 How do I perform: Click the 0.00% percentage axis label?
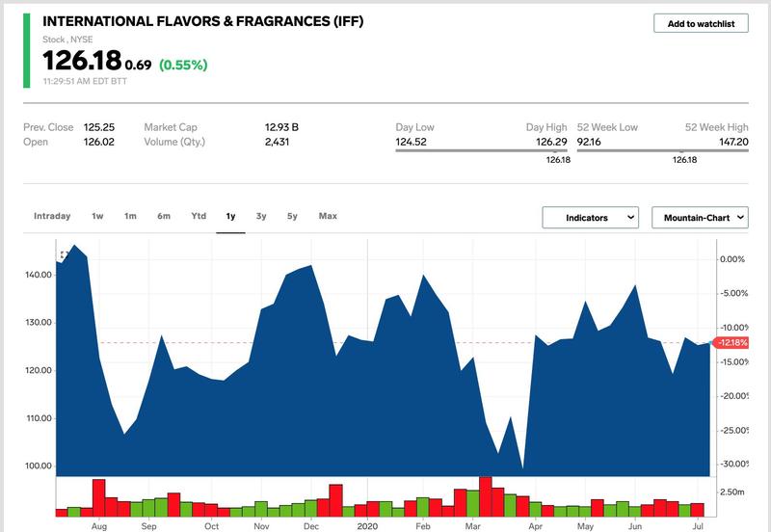click(732, 259)
